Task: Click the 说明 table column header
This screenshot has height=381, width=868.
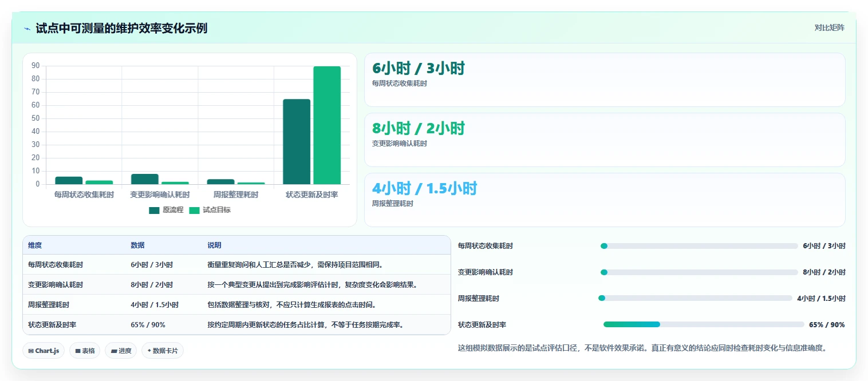Action: click(x=214, y=245)
